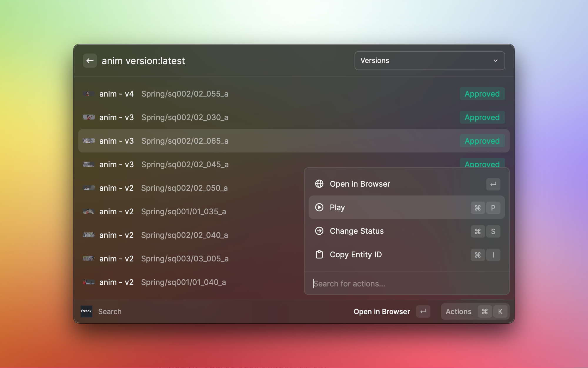Click the ftrack logo icon
Screen dimensions: 588x368
86,311
